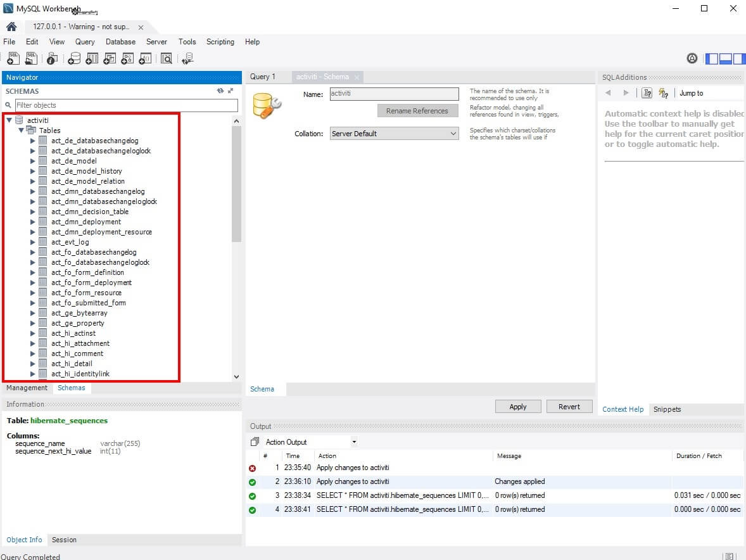The height and width of the screenshot is (560, 746).
Task: Search table data toolbar icon
Action: (166, 58)
